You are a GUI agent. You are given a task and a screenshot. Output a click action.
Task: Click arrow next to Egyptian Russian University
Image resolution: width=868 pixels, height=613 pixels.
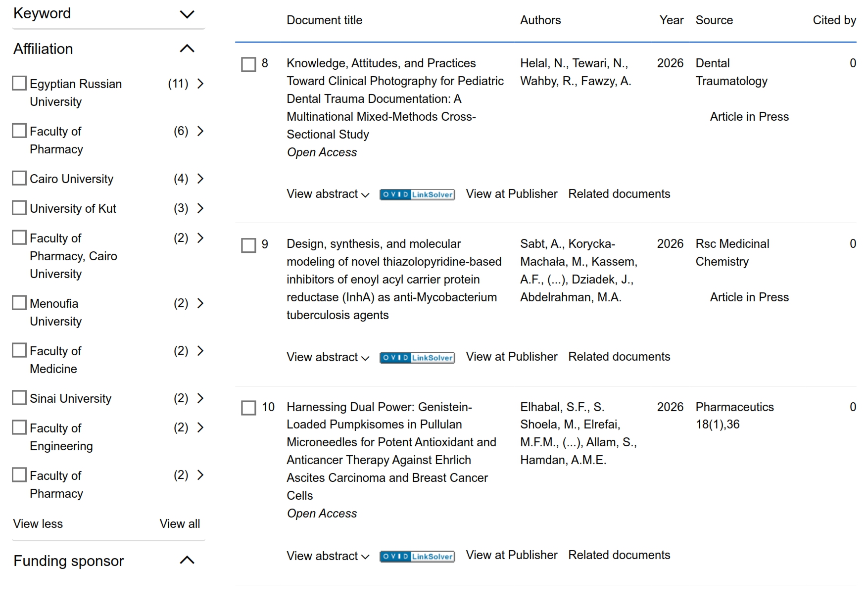[x=200, y=84]
